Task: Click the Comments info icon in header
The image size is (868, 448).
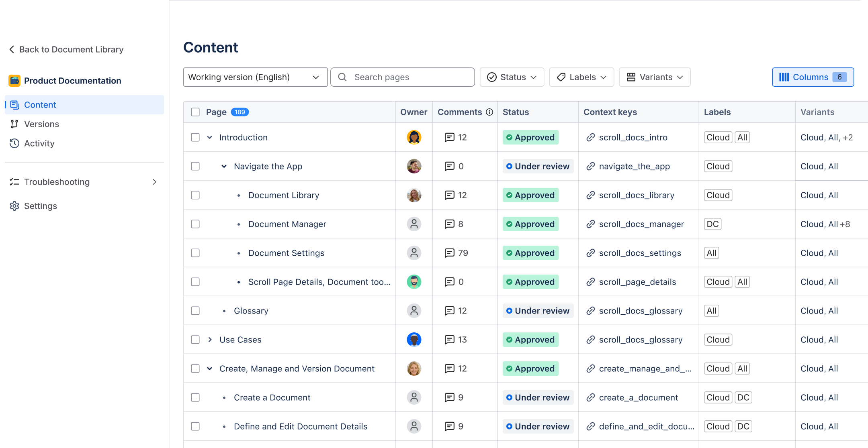Action: pos(489,112)
